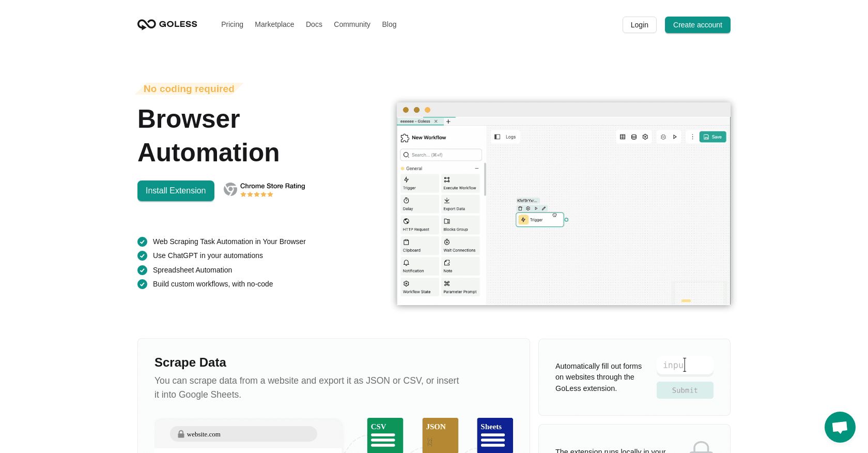Screen dimensions: 868x453
Task: Open the chat support bubble
Action: (x=840, y=427)
